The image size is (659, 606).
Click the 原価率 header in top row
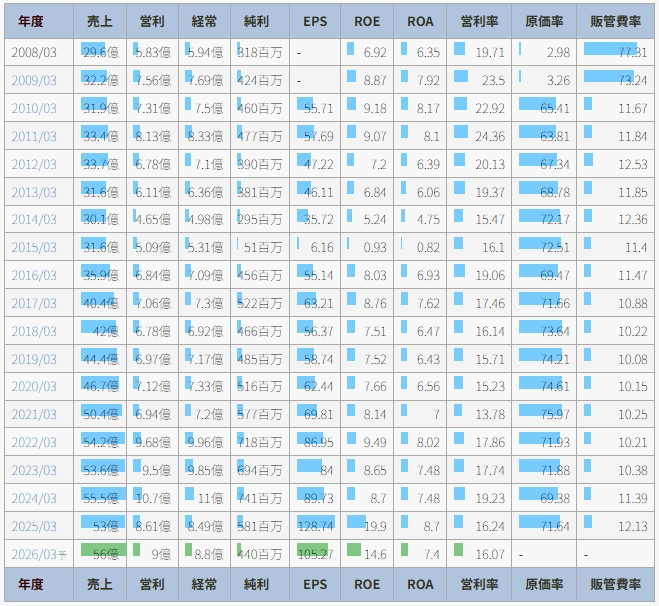click(545, 21)
